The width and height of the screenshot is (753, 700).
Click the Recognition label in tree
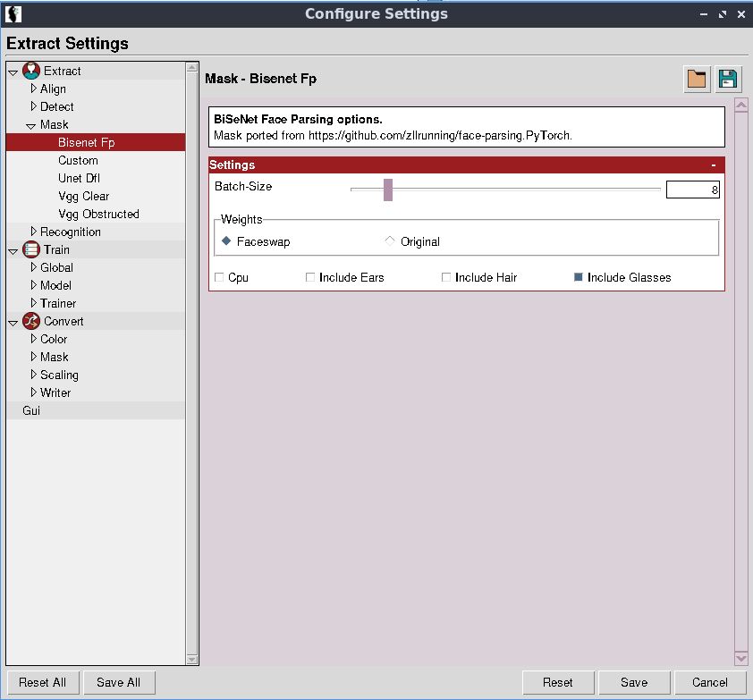point(70,232)
